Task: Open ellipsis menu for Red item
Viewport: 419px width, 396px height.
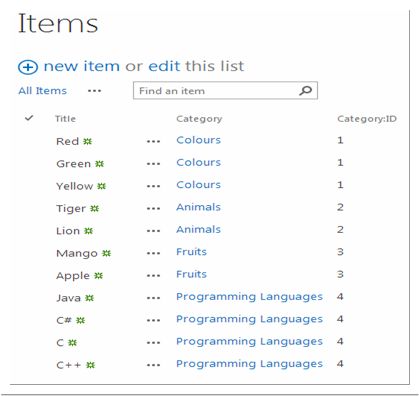Action: (153, 141)
